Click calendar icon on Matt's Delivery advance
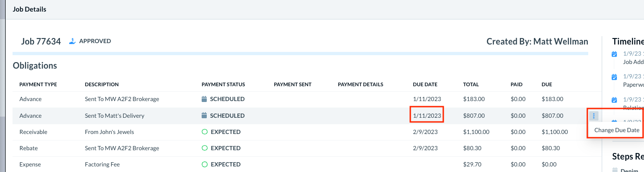 point(204,115)
